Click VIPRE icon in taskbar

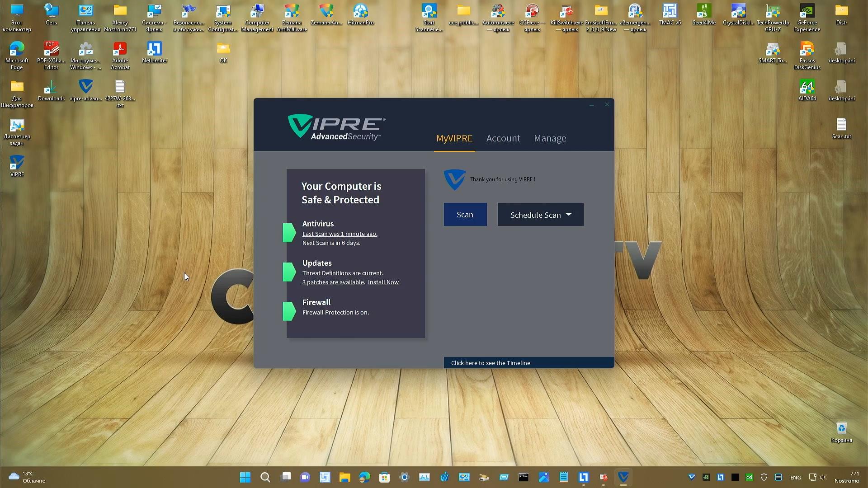[623, 477]
